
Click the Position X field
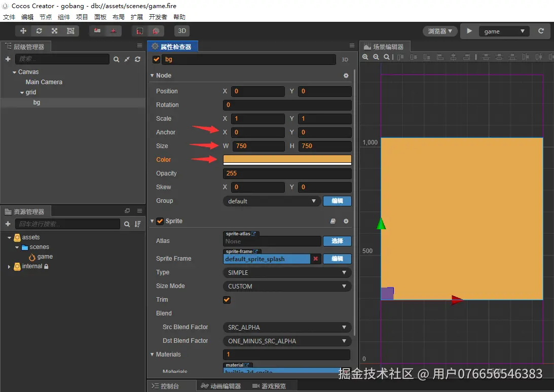[258, 91]
